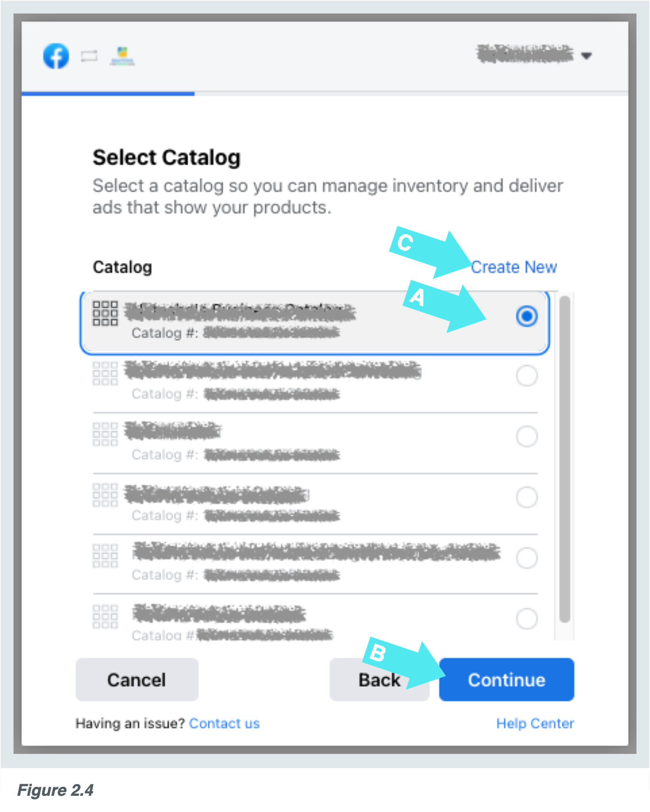Click the Cancel button

tap(137, 680)
